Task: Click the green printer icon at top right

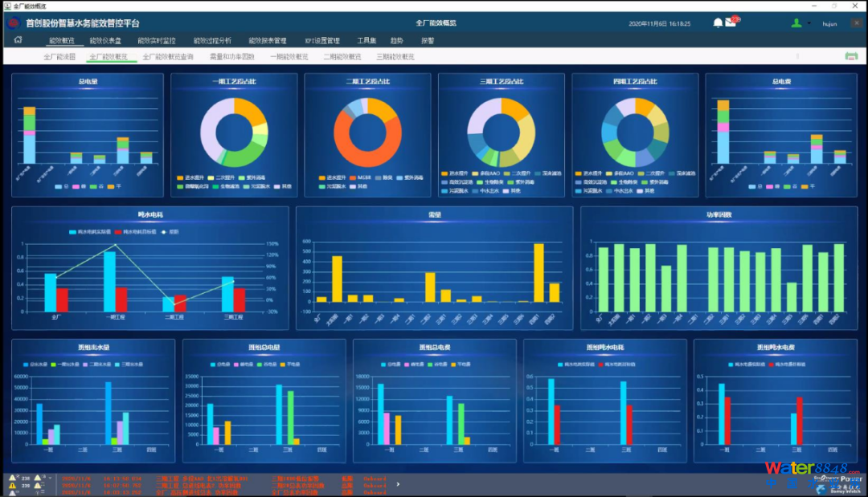Action: pos(851,56)
